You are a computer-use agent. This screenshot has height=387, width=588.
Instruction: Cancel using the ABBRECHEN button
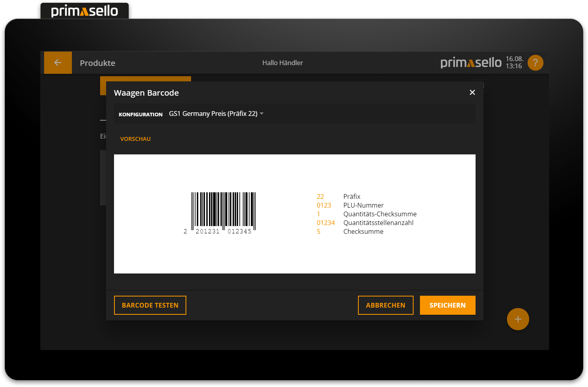pyautogui.click(x=385, y=305)
